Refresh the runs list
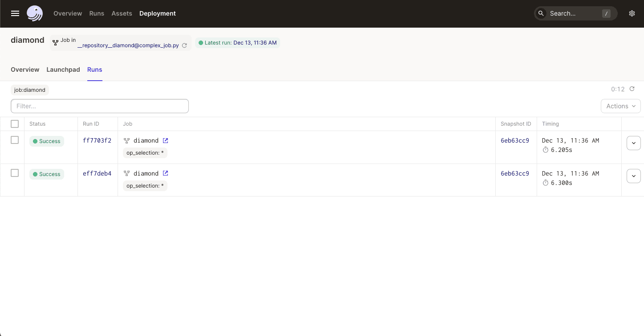644x336 pixels. tap(632, 89)
